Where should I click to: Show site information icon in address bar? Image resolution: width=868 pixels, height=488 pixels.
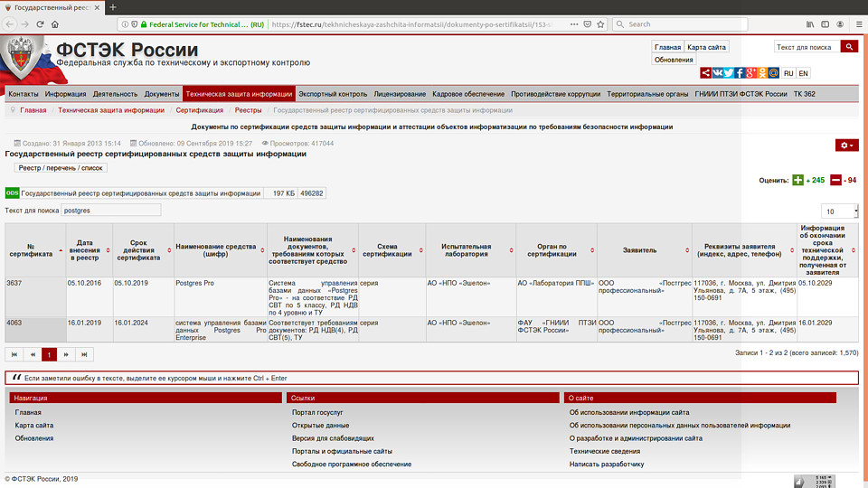(x=125, y=24)
